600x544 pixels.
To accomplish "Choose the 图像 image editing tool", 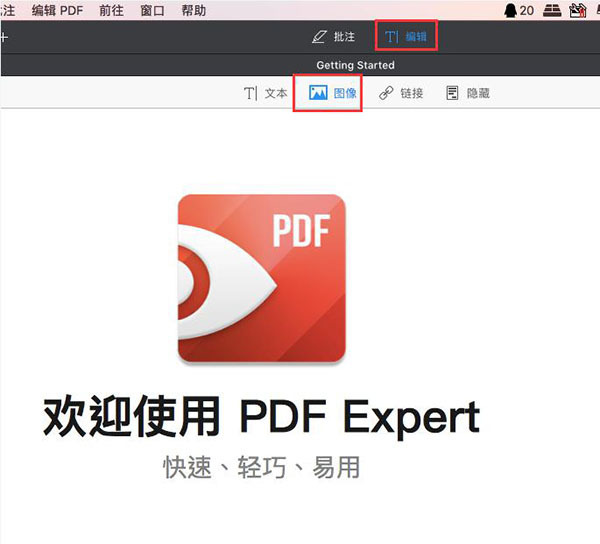I will [333, 93].
